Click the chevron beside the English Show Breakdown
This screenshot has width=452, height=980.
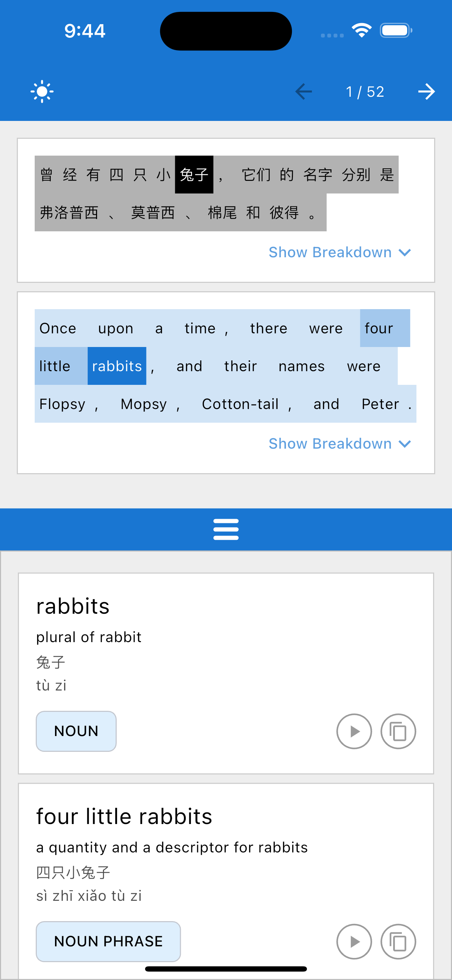405,444
